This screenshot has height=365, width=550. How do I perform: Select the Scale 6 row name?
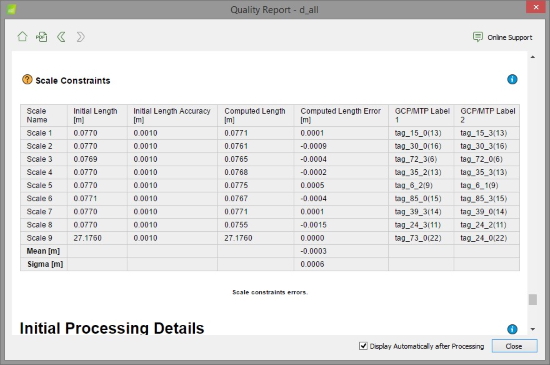pos(39,198)
